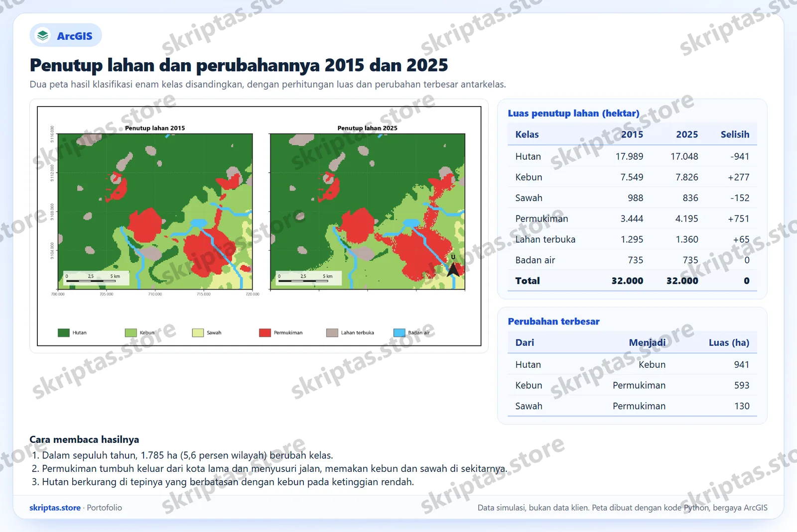Click the Penutup lahan 2015 map

tap(155, 212)
